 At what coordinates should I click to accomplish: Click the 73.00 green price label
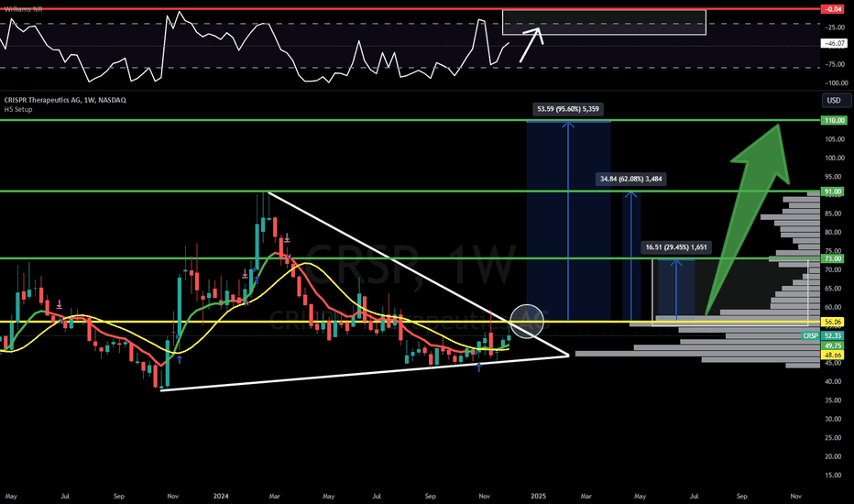click(x=833, y=258)
